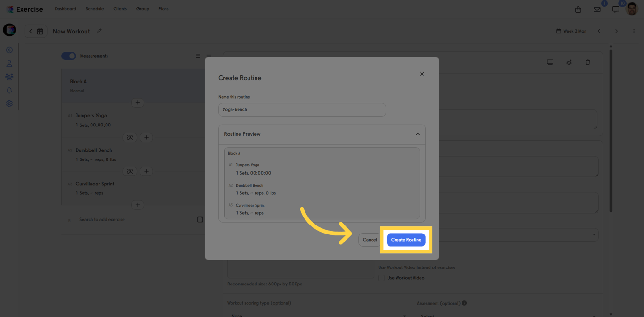Open the messages envelope icon

pos(597,9)
